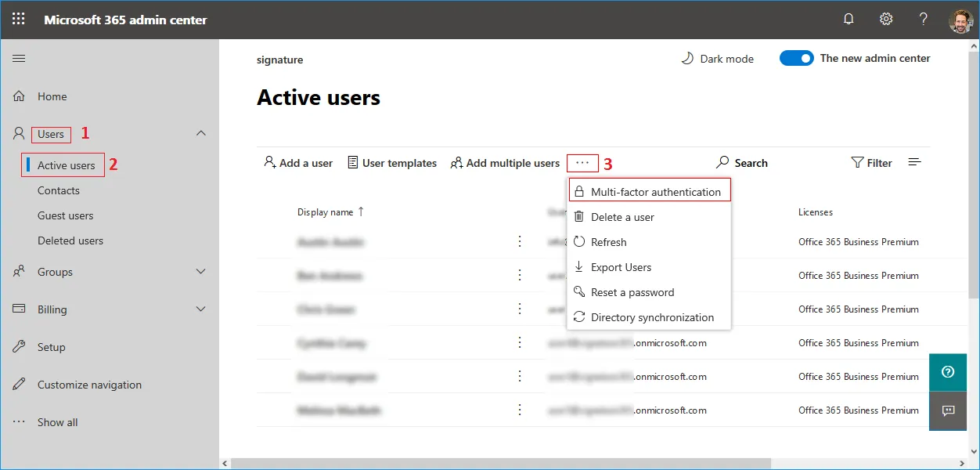
Task: Click the Search label text
Action: [751, 163]
